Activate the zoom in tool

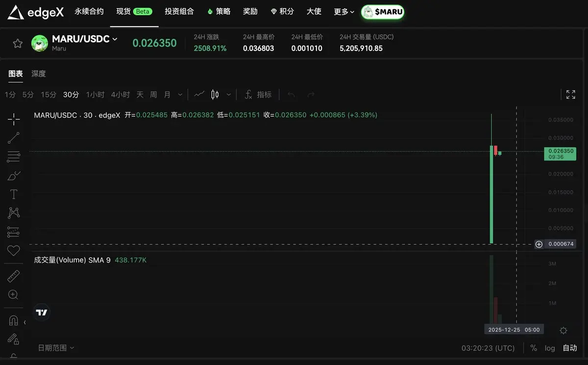[x=14, y=295]
